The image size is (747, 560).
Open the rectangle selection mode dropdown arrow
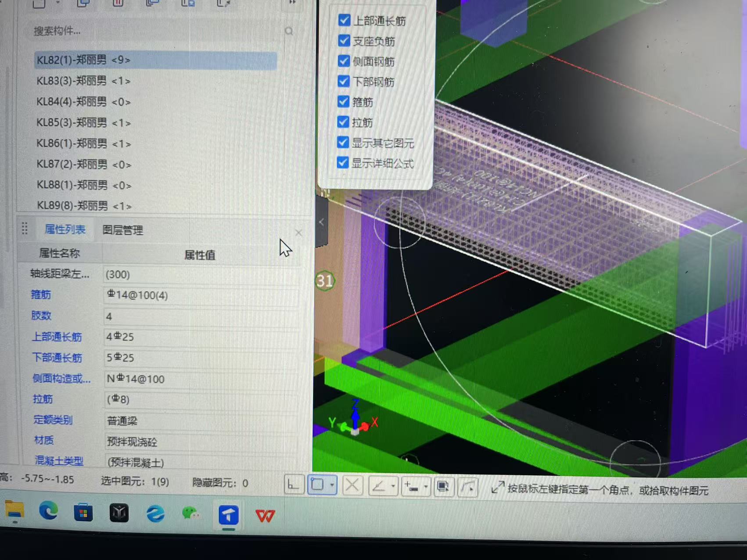coord(332,485)
